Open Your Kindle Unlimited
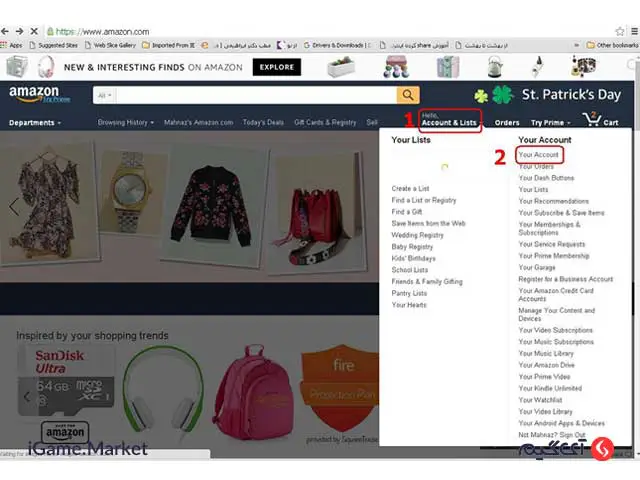Screen dimensions: 640x480 pos(550,388)
